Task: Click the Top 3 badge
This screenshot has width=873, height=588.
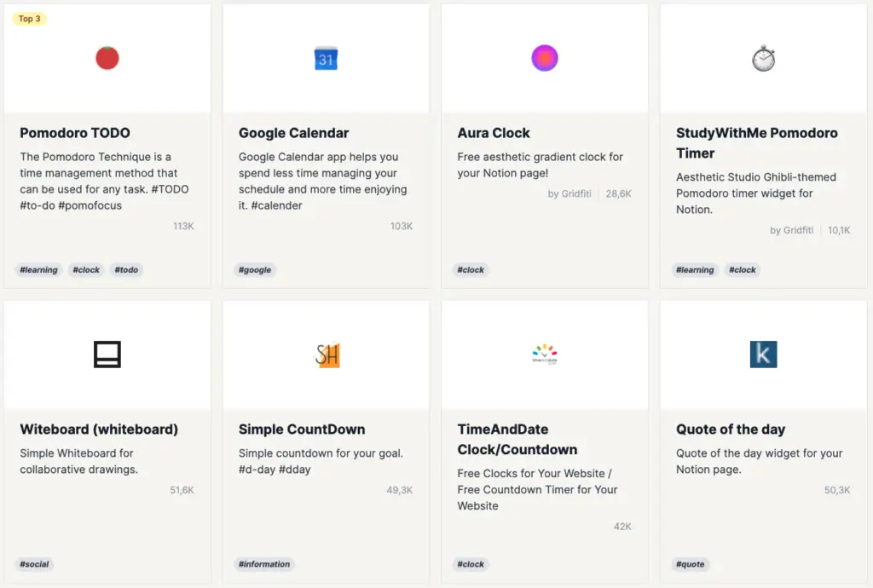Action: pos(30,19)
